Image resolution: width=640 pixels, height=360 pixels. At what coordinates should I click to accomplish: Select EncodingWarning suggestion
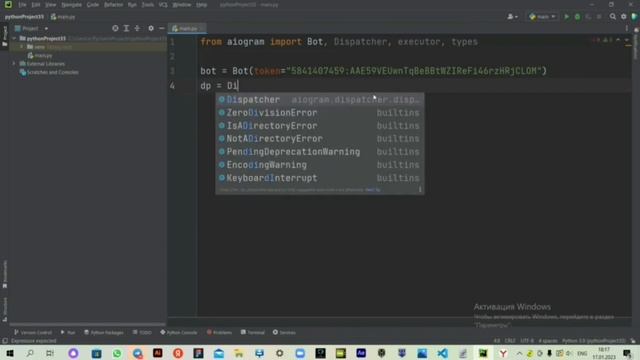[320, 165]
